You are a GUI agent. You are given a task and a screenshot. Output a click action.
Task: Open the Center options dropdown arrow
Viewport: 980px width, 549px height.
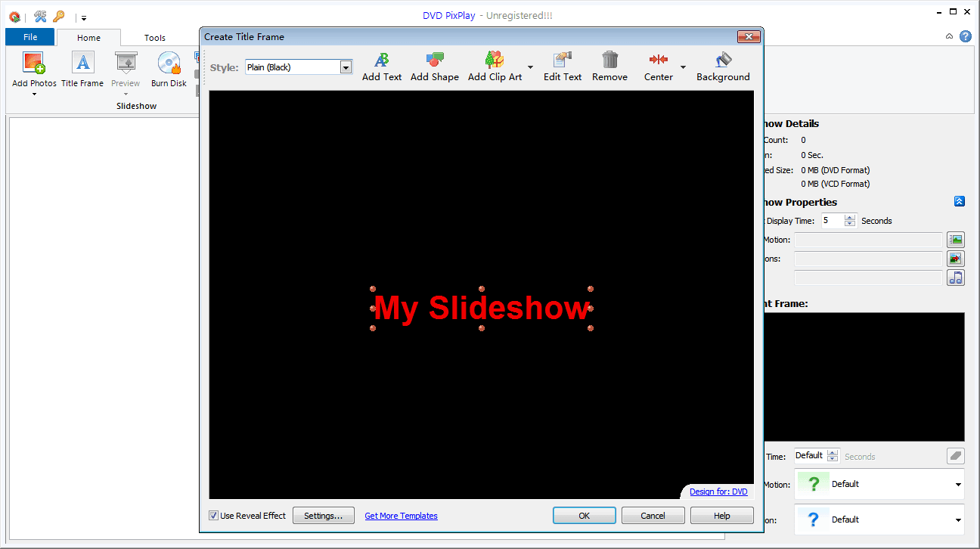click(x=683, y=67)
